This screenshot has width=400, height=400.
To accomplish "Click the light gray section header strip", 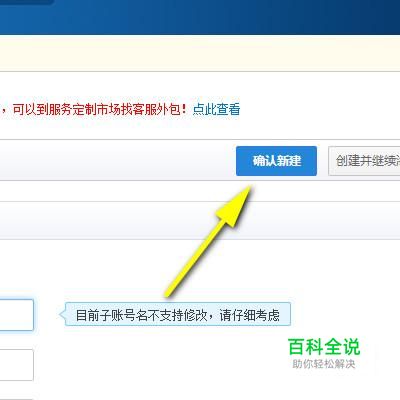I will [200, 220].
